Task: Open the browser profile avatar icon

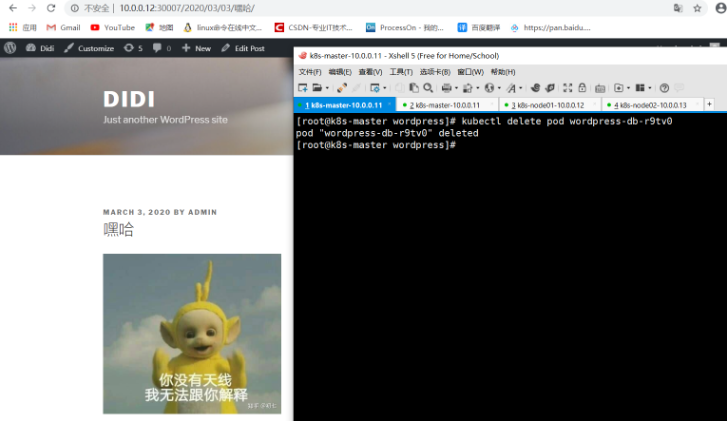Action: coord(721,8)
